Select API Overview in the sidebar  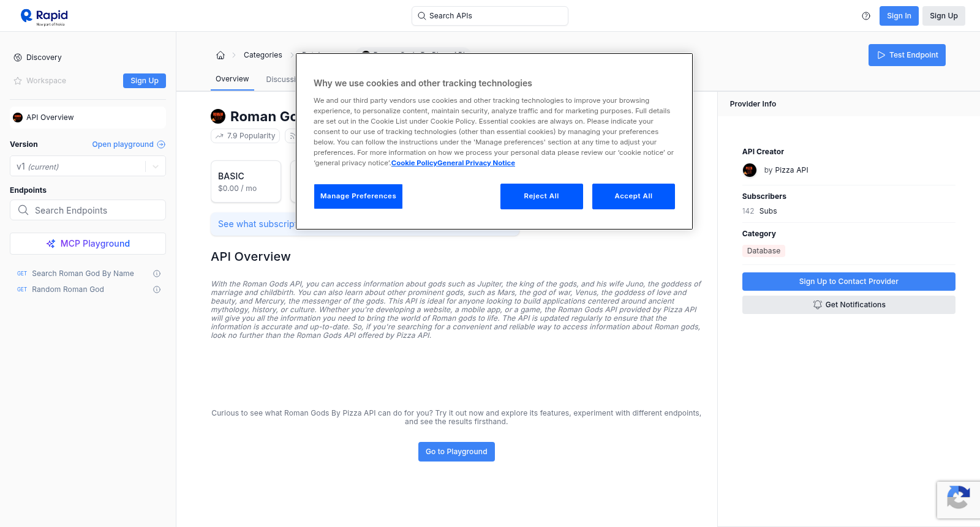click(88, 118)
